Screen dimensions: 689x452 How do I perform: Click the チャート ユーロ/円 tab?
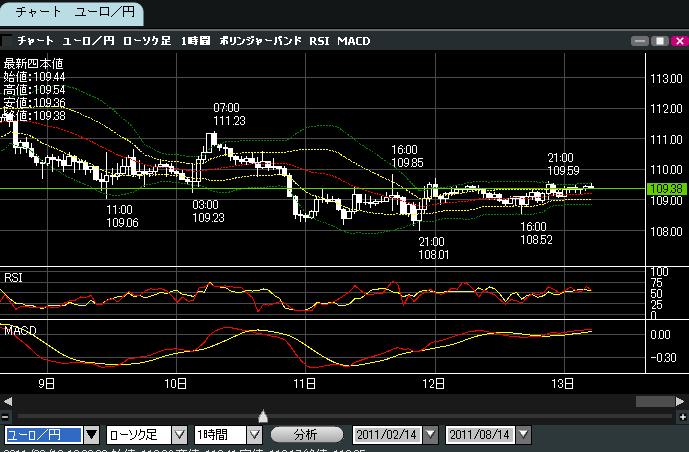point(72,13)
